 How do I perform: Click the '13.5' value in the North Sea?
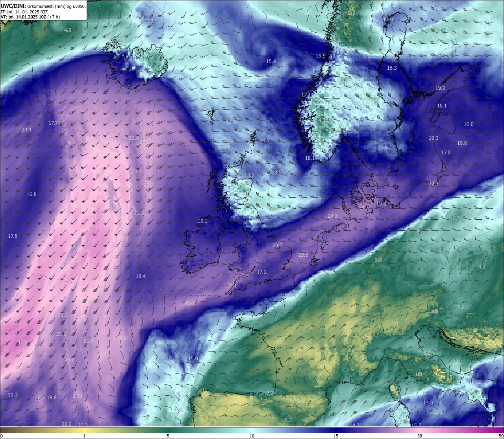click(276, 172)
